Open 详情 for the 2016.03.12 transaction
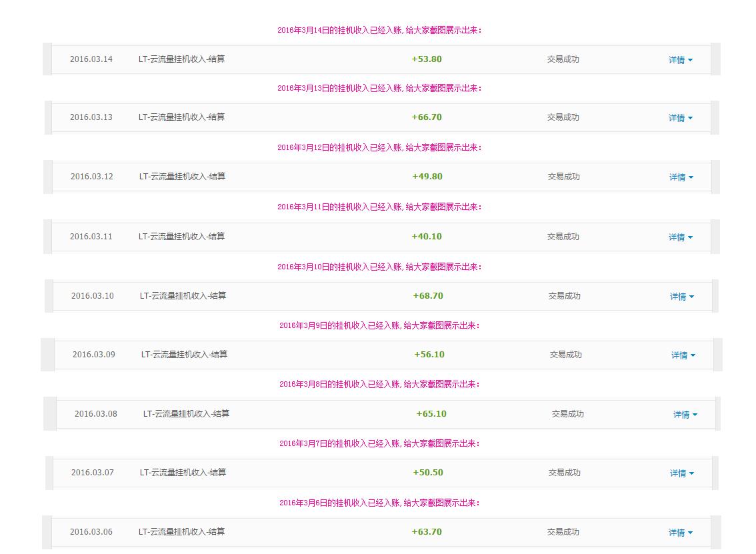The image size is (756, 554). tap(681, 177)
